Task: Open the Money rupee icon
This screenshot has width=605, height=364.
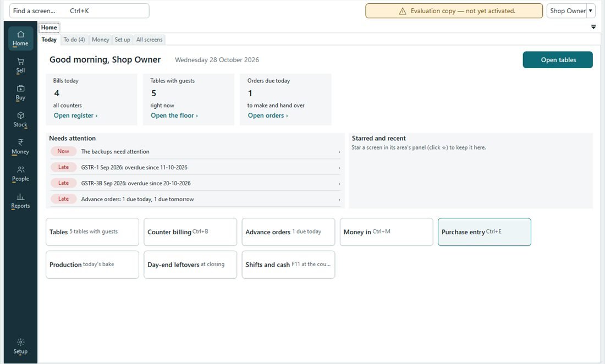Action: [20, 142]
